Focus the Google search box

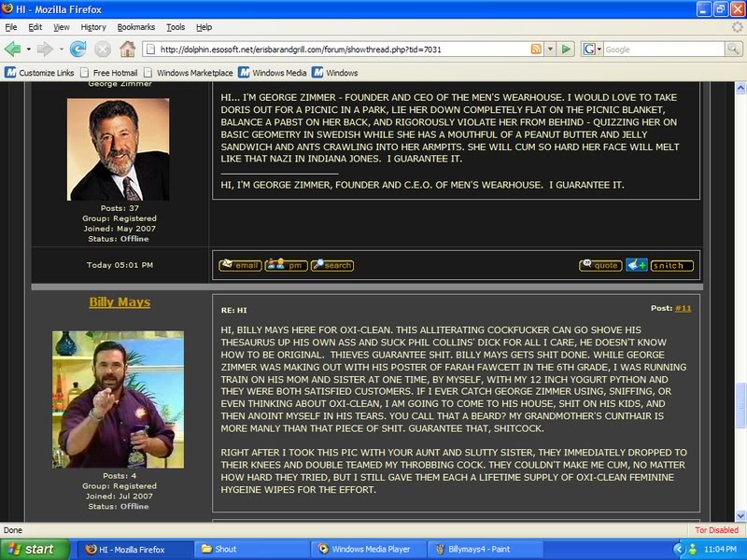click(664, 49)
